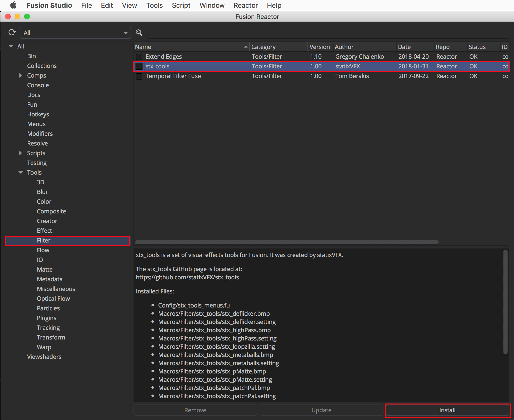Select the 3D tools subcategory
The height and width of the screenshot is (420, 514).
tap(41, 182)
